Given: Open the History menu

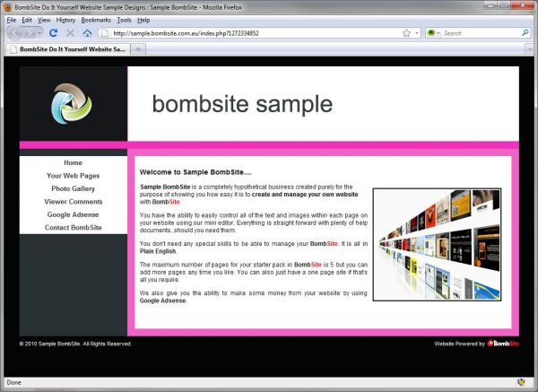Looking at the screenshot, I should (65, 20).
